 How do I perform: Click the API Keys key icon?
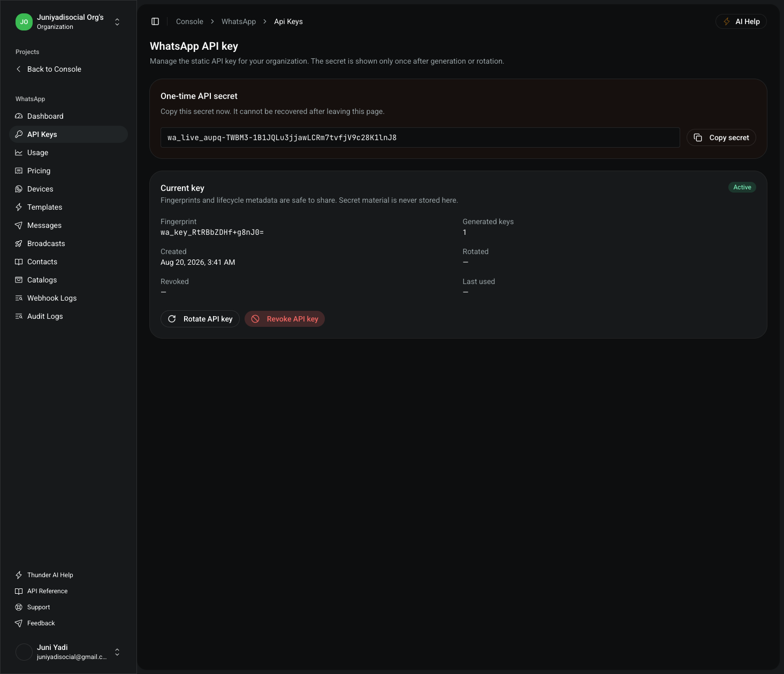point(19,134)
